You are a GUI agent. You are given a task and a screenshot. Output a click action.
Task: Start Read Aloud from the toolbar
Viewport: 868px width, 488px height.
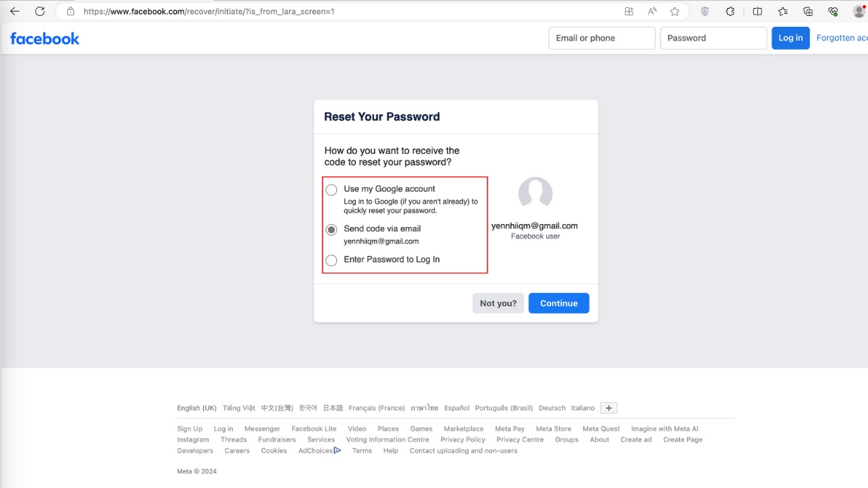652,11
